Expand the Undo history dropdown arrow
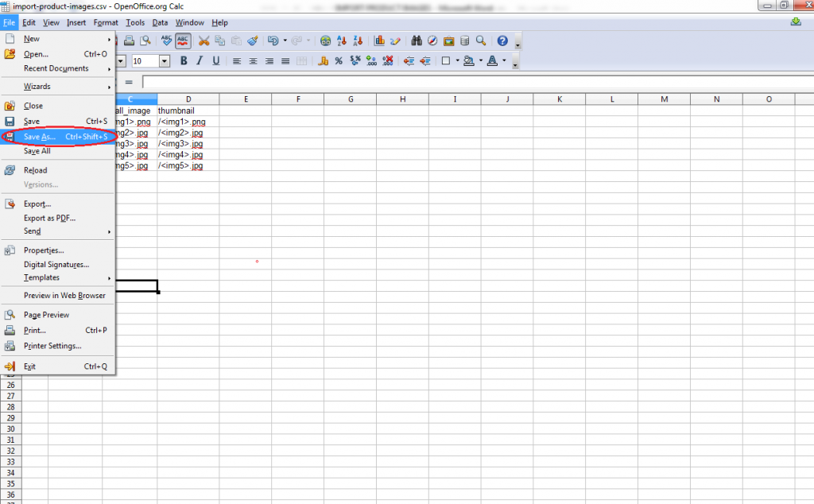814x504 pixels. (x=285, y=41)
